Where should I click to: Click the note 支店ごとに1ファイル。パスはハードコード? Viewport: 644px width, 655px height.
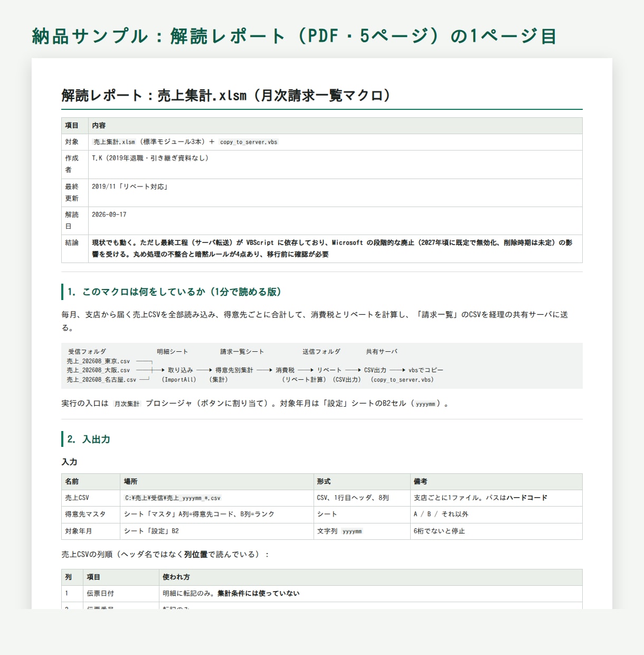481,498
